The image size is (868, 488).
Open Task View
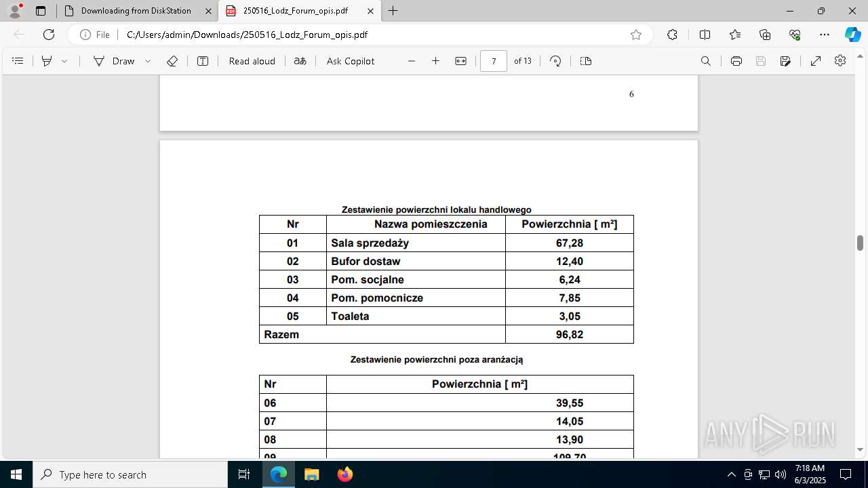(244, 474)
